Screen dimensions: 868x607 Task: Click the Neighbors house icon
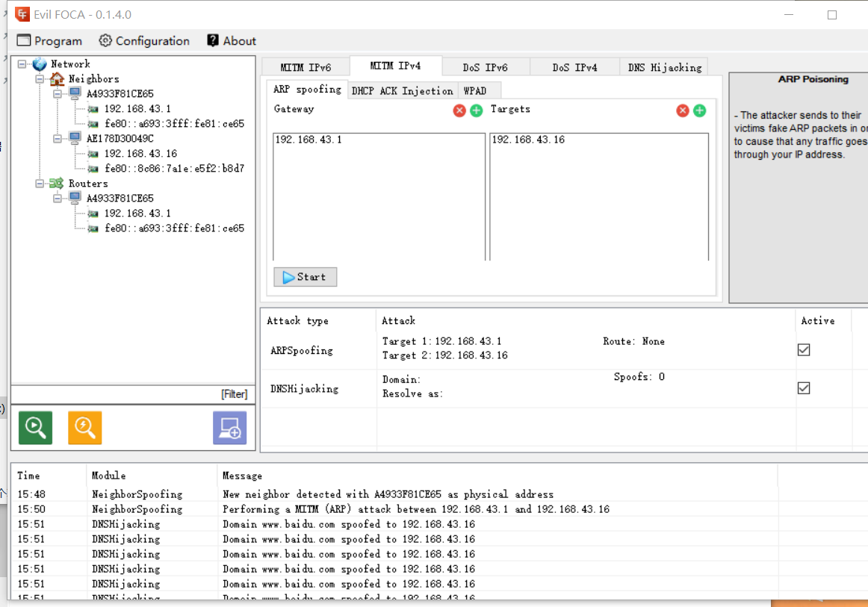pos(57,79)
